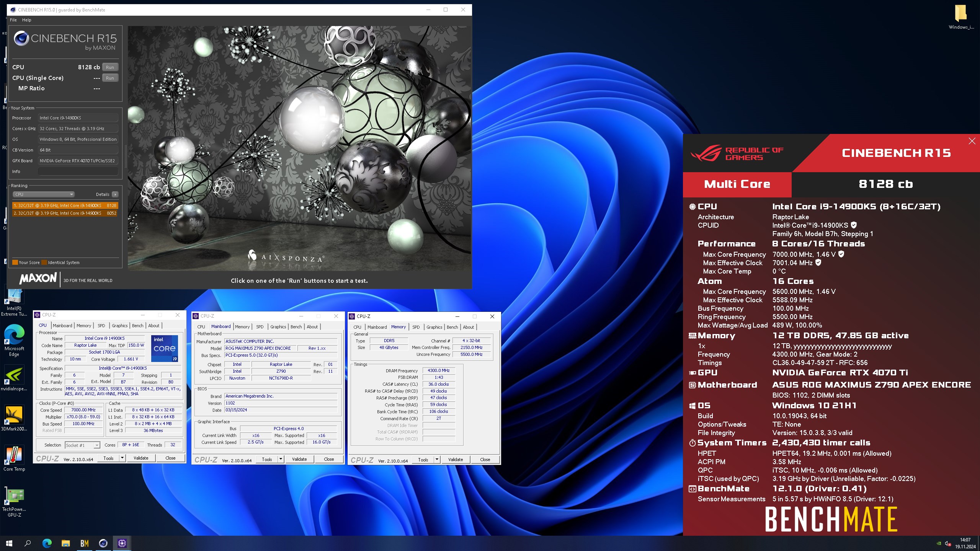980x551 pixels.
Task: Expand Tools dropdown arrow in CPU-Z CPU window
Action: 122,458
